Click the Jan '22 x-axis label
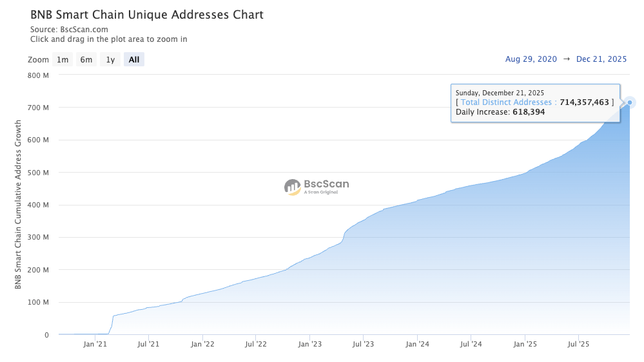The height and width of the screenshot is (362, 644). [x=202, y=344]
